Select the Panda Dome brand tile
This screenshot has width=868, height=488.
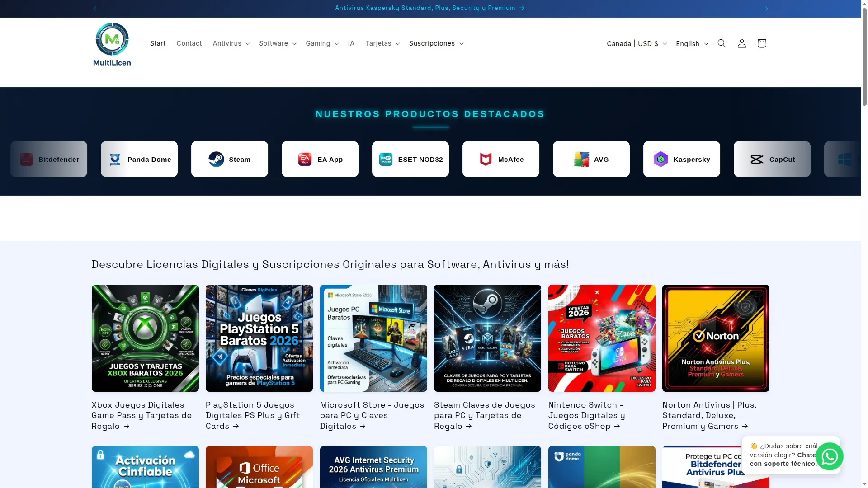[139, 159]
